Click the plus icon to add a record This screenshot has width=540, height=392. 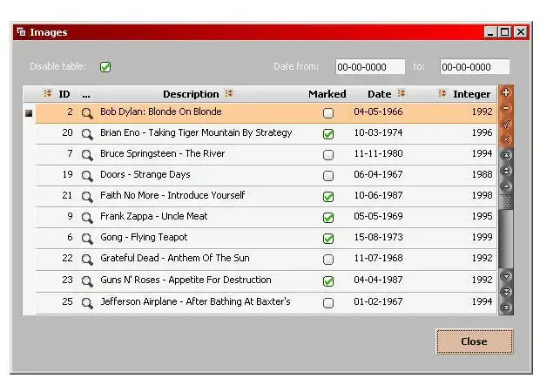(506, 92)
